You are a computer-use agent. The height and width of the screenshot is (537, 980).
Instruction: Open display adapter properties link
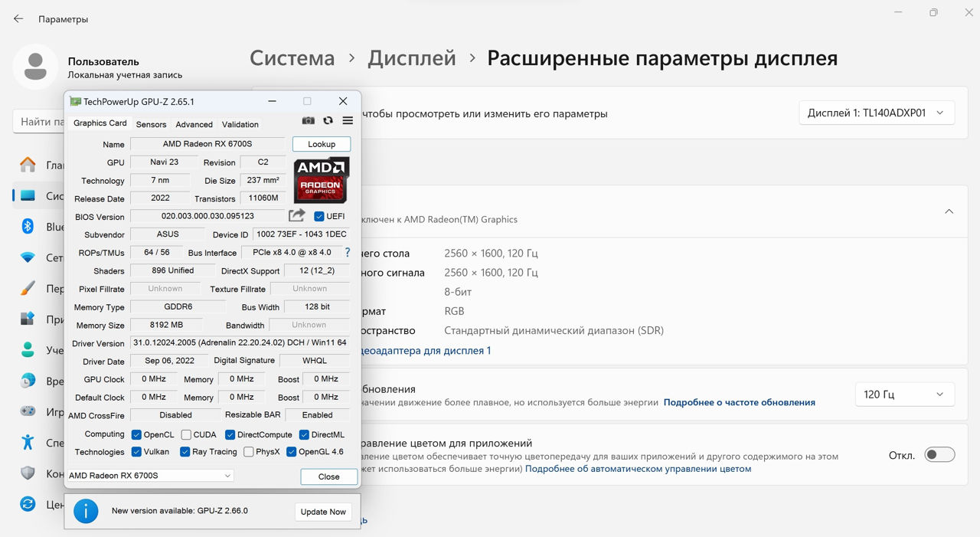click(425, 350)
